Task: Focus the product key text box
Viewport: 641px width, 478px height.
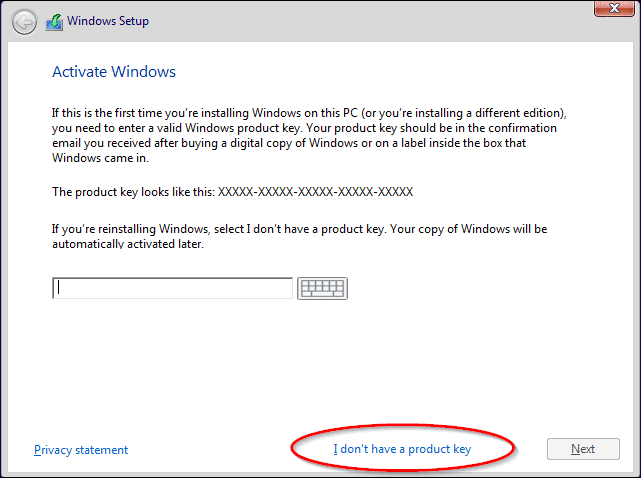Action: pos(173,288)
